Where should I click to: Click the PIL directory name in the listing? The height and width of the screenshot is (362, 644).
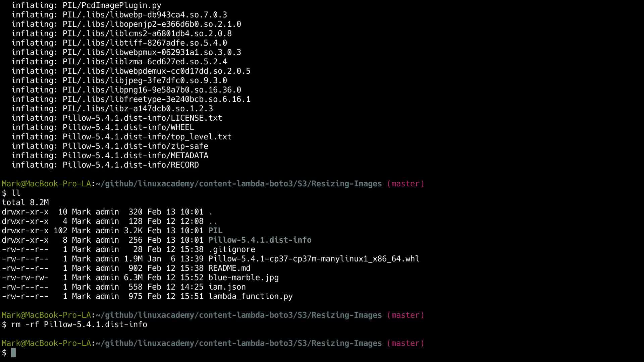coord(215,231)
